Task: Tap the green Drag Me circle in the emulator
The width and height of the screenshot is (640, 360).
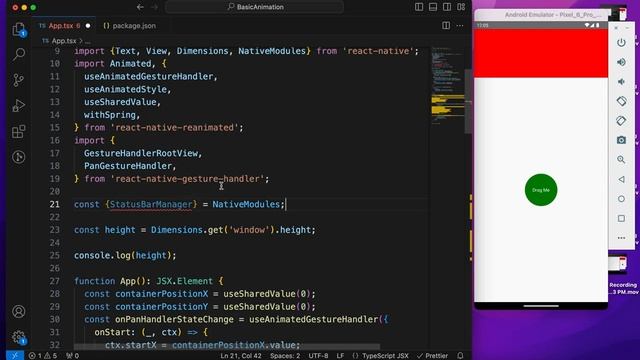Action: [541, 190]
